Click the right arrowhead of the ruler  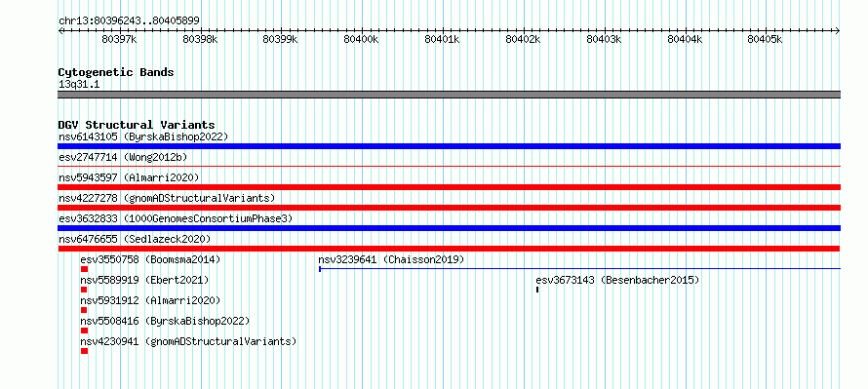point(838,31)
